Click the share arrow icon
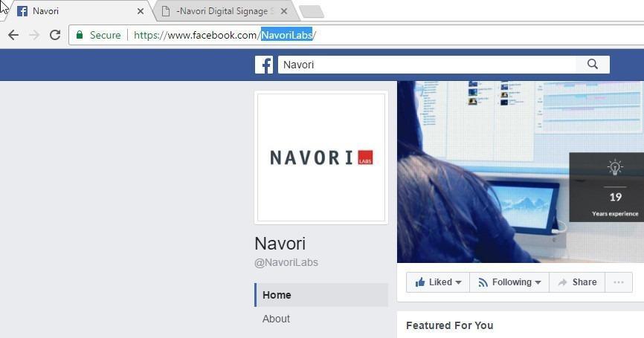This screenshot has height=338, width=644. [563, 282]
